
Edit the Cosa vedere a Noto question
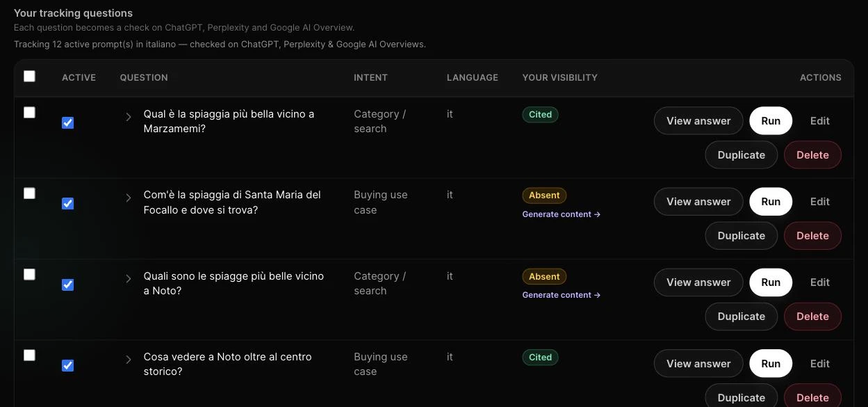coord(820,364)
